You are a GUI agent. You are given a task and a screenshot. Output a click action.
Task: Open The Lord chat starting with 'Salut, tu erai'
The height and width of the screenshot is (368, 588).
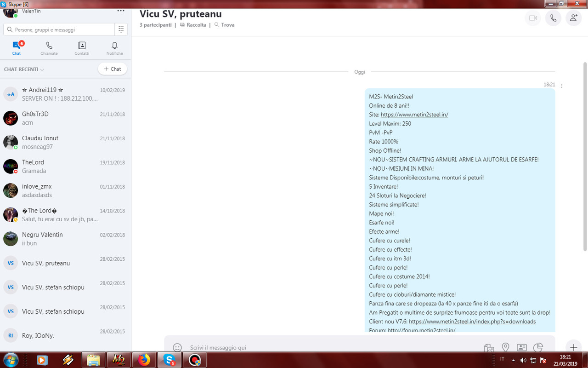pos(66,215)
